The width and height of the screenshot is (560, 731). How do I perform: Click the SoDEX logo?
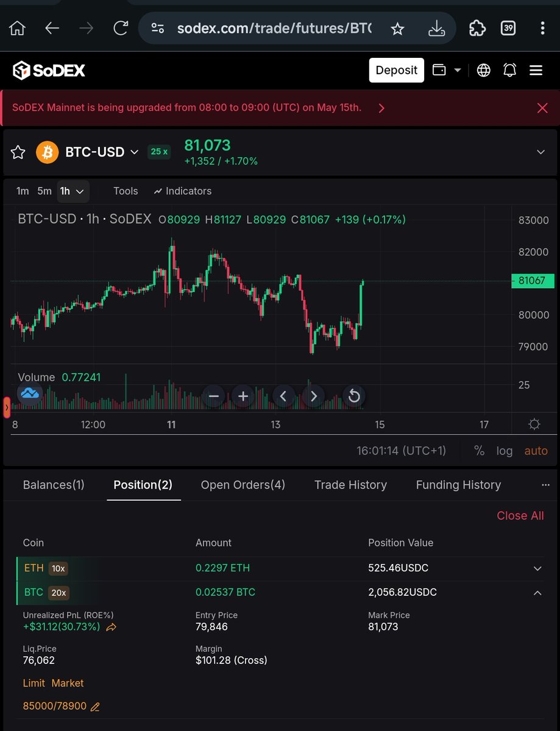49,71
